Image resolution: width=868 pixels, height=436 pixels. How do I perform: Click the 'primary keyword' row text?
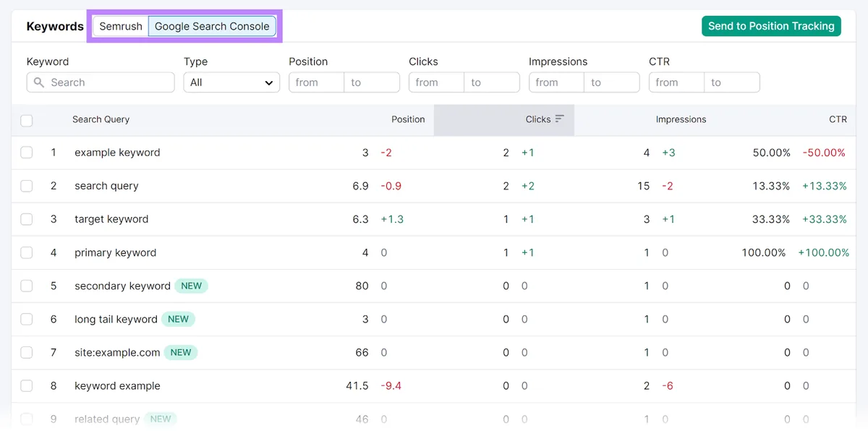tap(115, 252)
